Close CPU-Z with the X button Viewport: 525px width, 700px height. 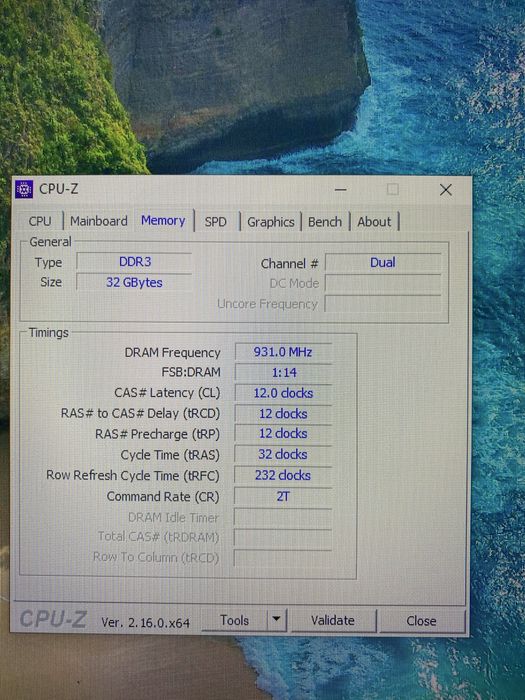[446, 190]
